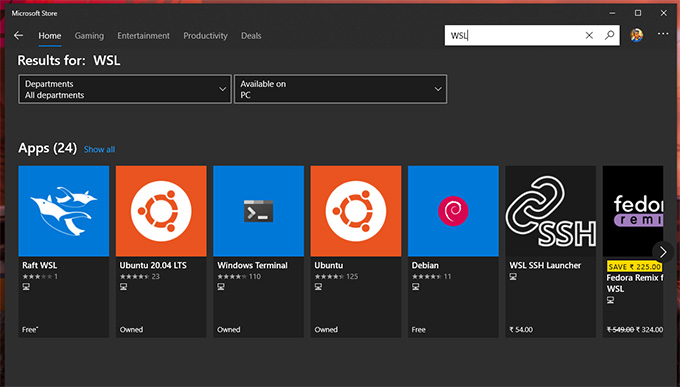Click the Windows Terminal title
The width and height of the screenshot is (680, 387).
click(x=252, y=265)
